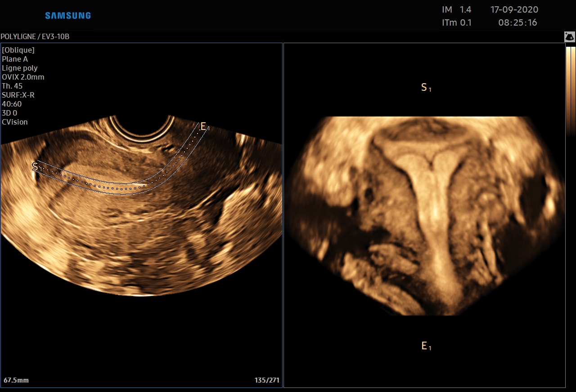Click the E1 label below the 3D render
The image size is (576, 392).
(426, 346)
